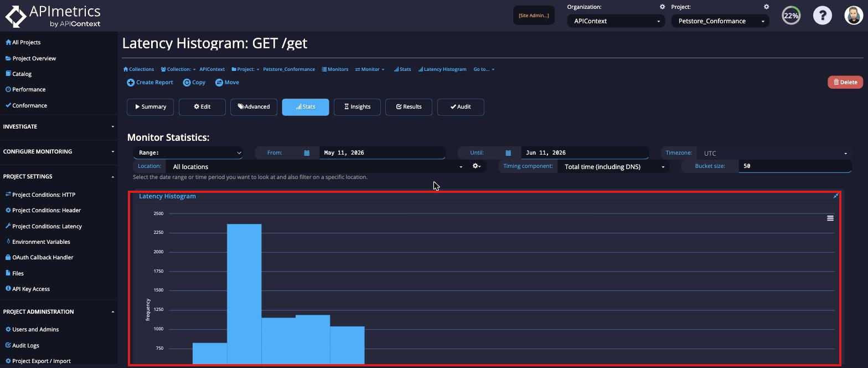Screen dimensions: 868x368
Task: Switch to the Insights tab
Action: pos(357,107)
